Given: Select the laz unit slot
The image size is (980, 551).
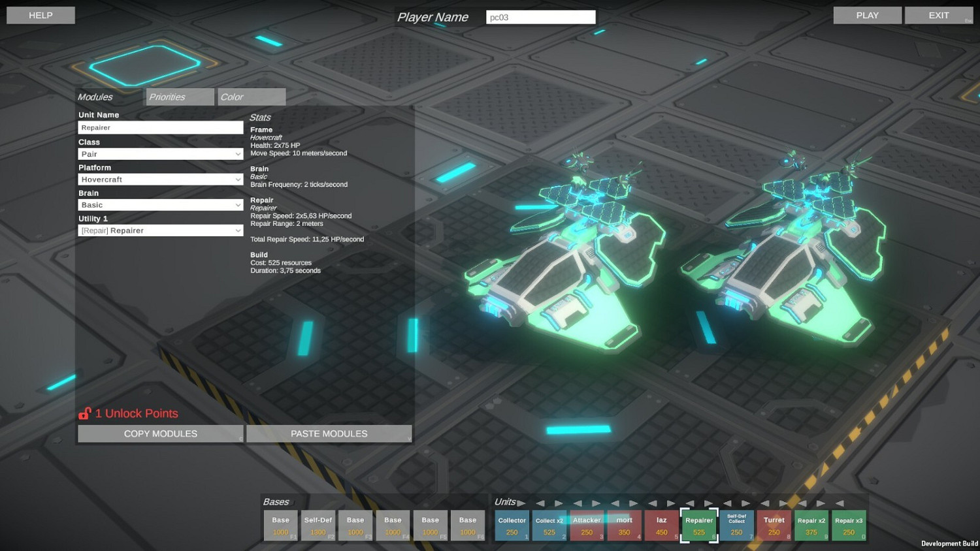Looking at the screenshot, I should (661, 525).
